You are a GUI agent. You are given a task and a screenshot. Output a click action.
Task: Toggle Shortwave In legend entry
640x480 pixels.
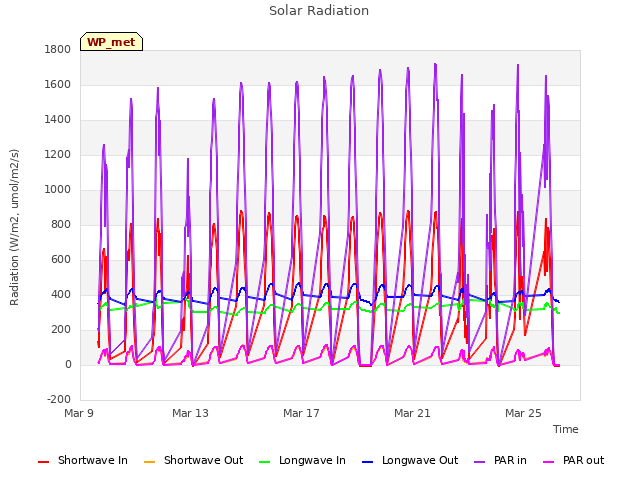83,460
